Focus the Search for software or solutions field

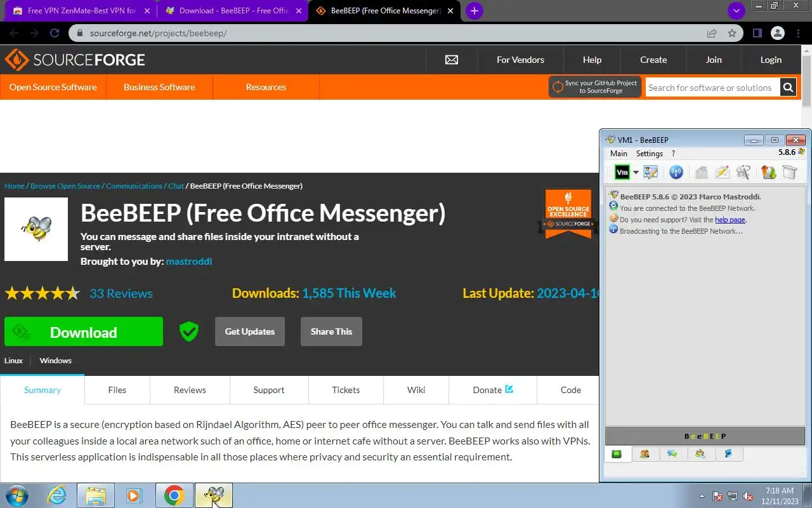tap(713, 88)
